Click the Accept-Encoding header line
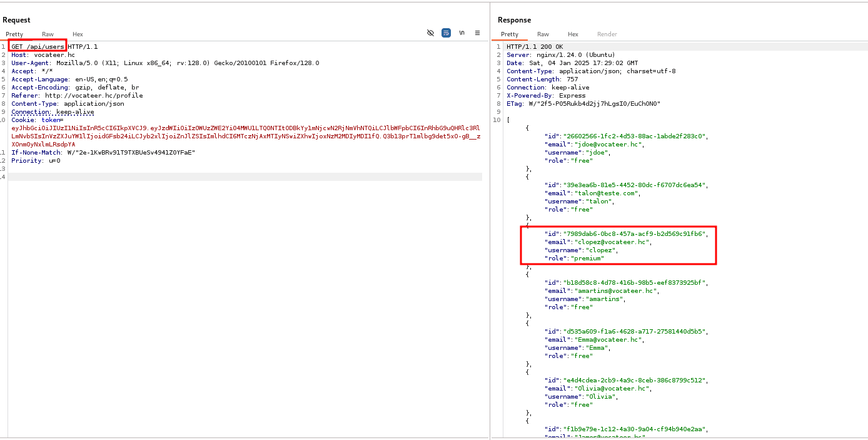This screenshot has height=440, width=868. point(75,88)
